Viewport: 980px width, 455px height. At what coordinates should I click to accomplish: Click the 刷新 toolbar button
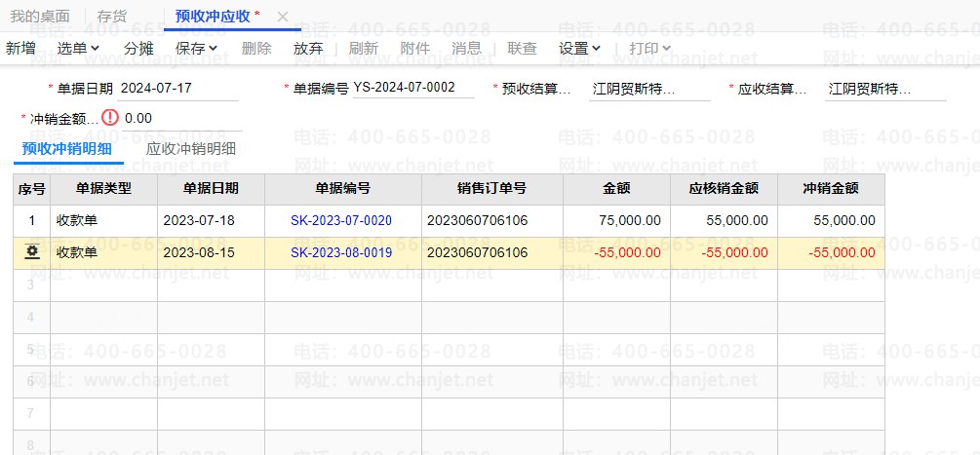coord(363,48)
